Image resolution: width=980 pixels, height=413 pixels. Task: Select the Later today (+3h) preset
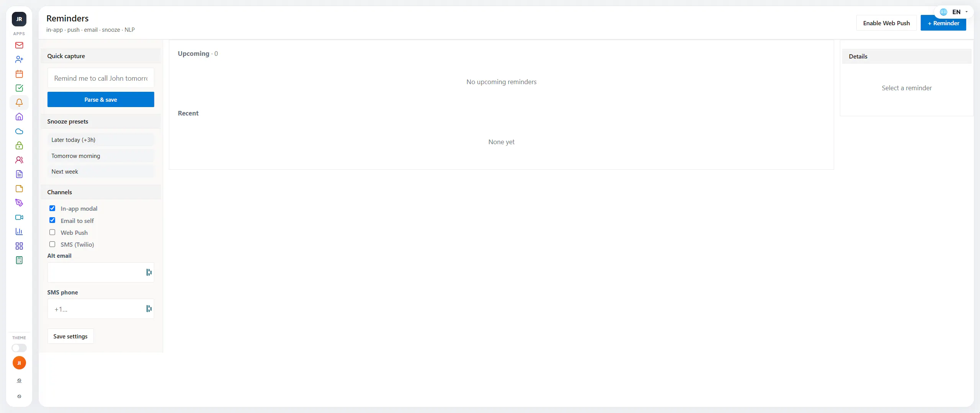pyautogui.click(x=101, y=140)
